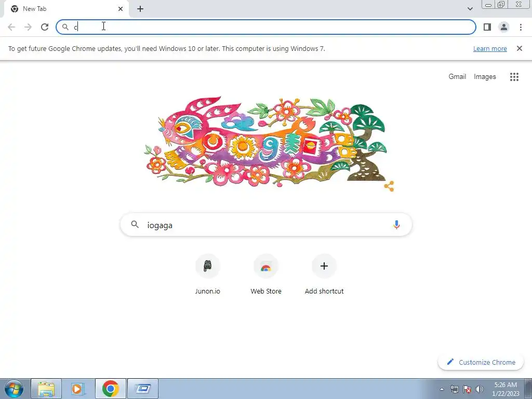Open the Images link
Screen dimensions: 532x399
485,77
